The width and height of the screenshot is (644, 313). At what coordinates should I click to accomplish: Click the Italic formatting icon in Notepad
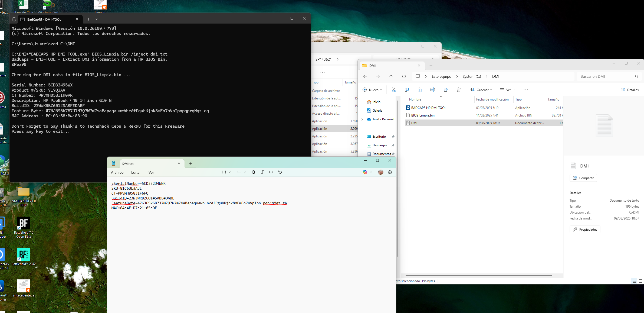tap(262, 172)
